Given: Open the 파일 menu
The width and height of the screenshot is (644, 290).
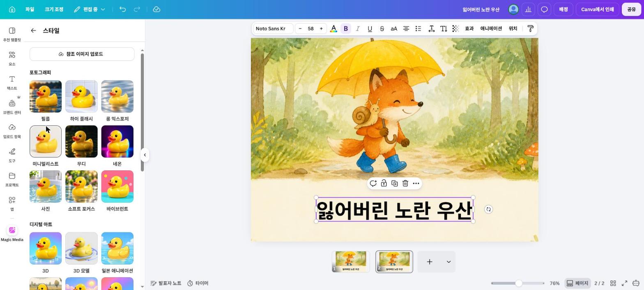Looking at the screenshot, I should (x=30, y=9).
